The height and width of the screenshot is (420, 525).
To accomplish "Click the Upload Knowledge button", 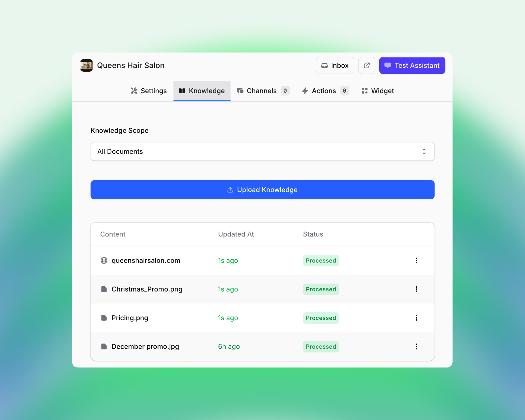I will (262, 190).
